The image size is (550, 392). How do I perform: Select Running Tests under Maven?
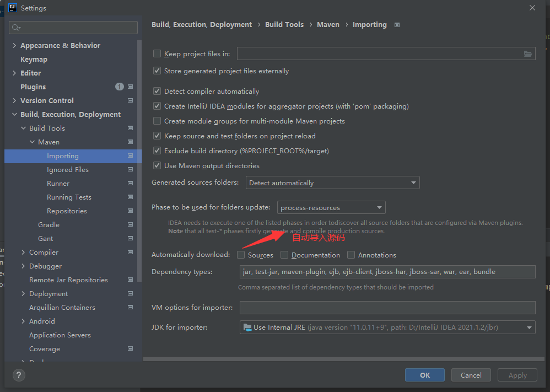(x=69, y=197)
